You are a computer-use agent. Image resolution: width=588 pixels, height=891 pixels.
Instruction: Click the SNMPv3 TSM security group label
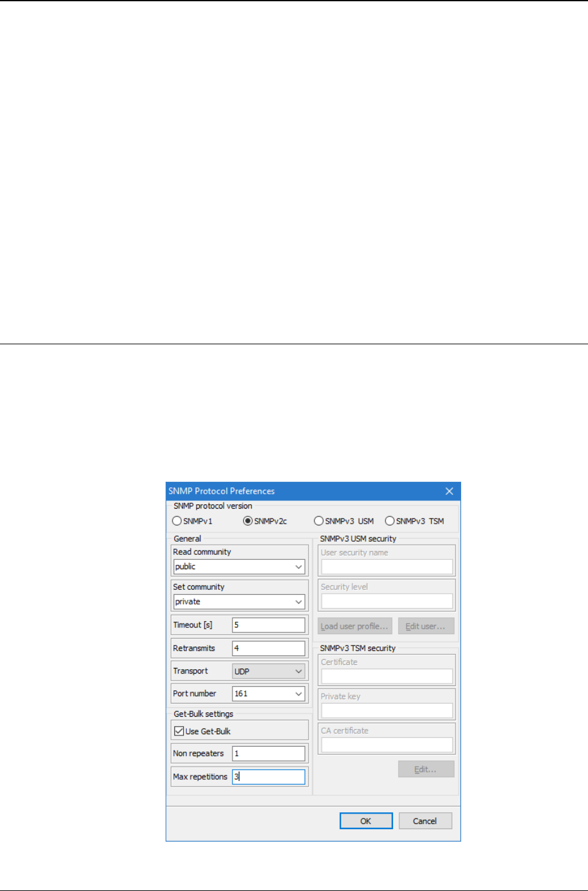358,648
